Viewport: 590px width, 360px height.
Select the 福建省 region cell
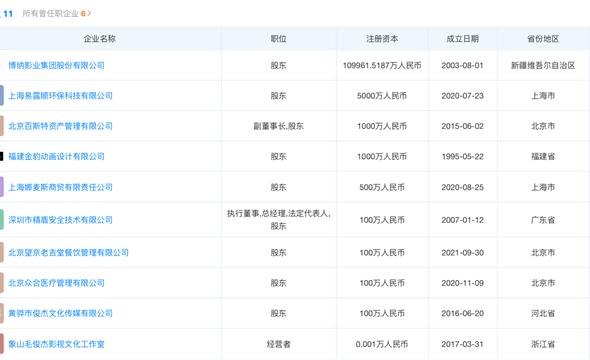click(543, 156)
